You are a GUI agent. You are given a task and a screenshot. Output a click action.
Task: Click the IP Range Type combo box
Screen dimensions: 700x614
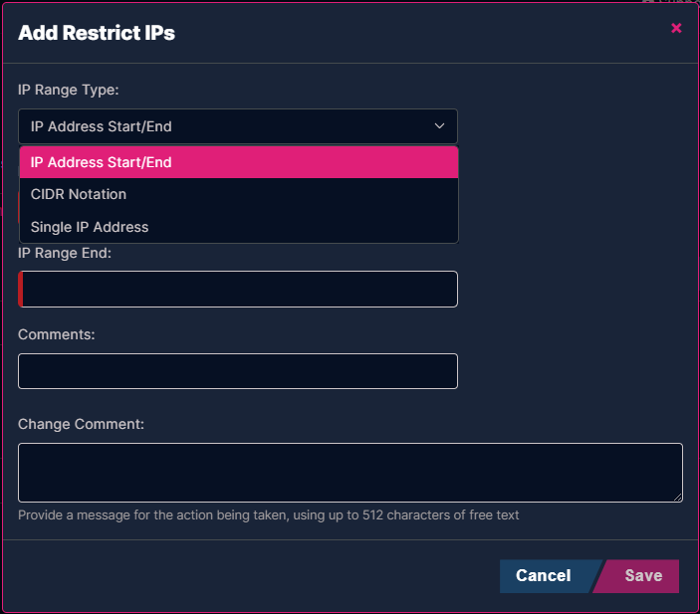pyautogui.click(x=238, y=126)
